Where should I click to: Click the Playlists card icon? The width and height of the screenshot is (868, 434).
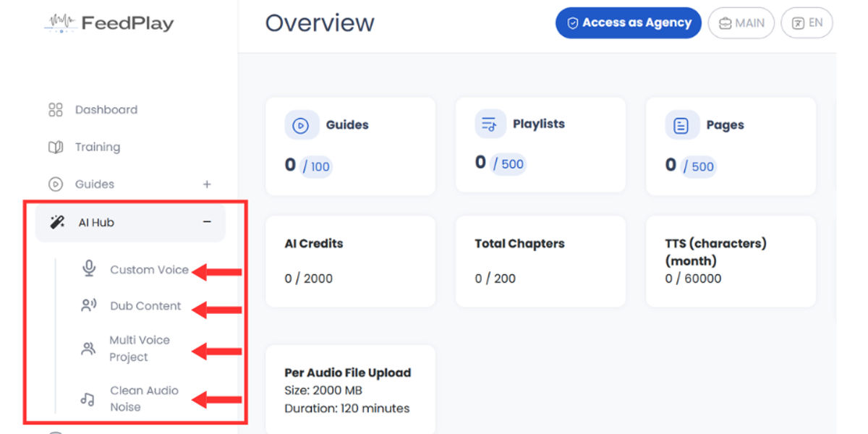(490, 124)
